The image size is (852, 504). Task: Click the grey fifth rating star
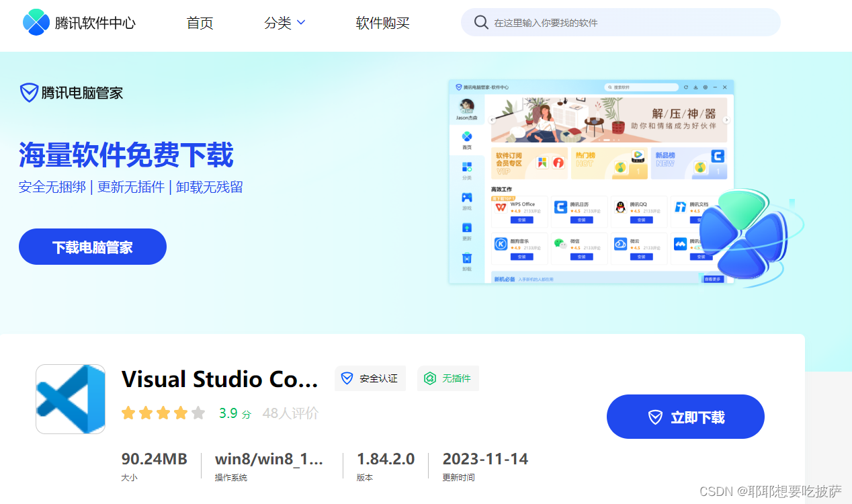[198, 413]
